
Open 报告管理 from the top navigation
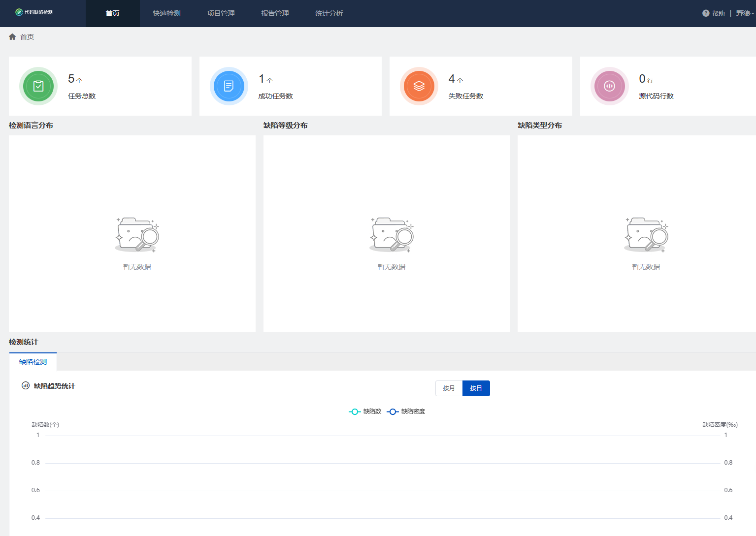[x=275, y=13]
